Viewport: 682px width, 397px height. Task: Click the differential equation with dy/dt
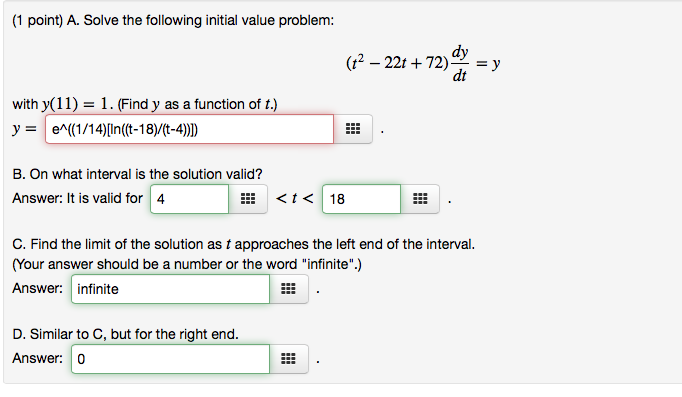423,64
